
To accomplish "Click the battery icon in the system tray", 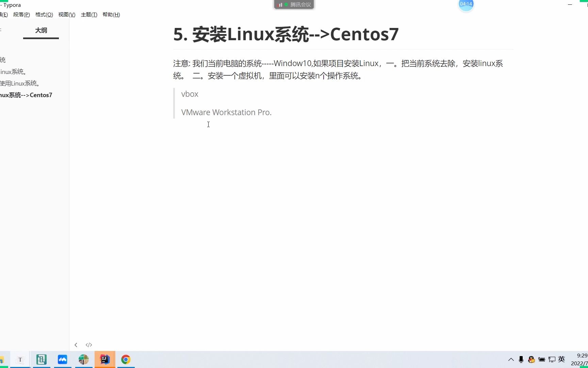I will click(x=542, y=359).
